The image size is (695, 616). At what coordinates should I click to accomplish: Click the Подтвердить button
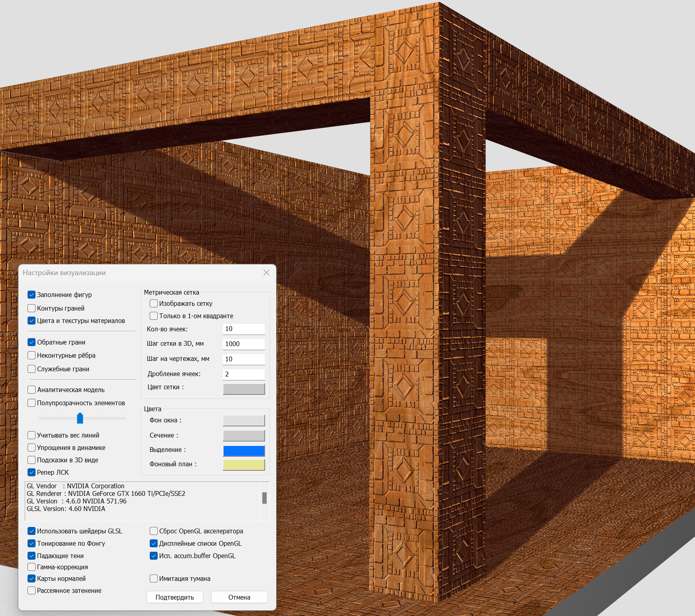(x=175, y=597)
